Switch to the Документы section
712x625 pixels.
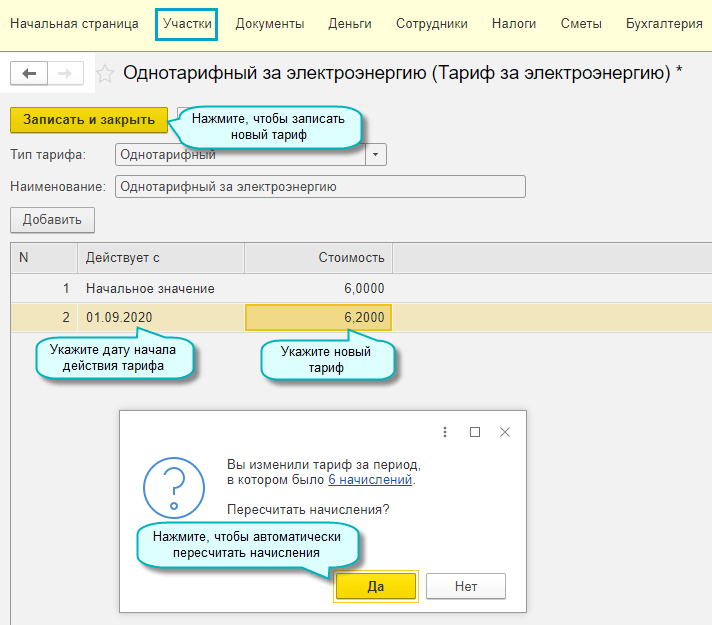tap(270, 24)
